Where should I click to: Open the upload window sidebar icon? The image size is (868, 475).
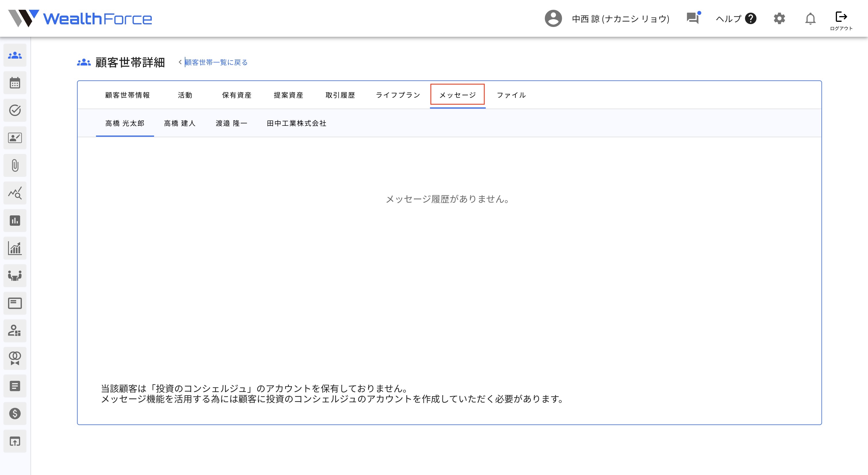pos(15,441)
